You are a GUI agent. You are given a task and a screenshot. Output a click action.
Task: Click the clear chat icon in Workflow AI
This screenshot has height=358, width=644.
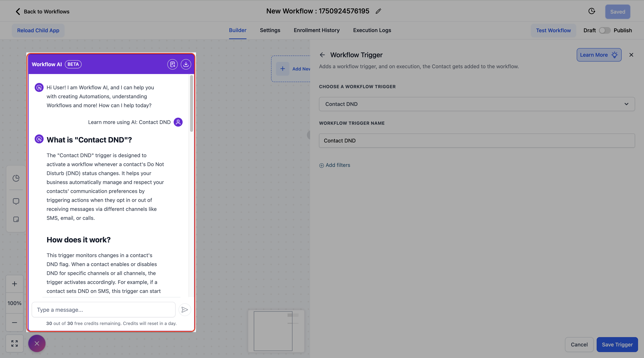pyautogui.click(x=173, y=64)
